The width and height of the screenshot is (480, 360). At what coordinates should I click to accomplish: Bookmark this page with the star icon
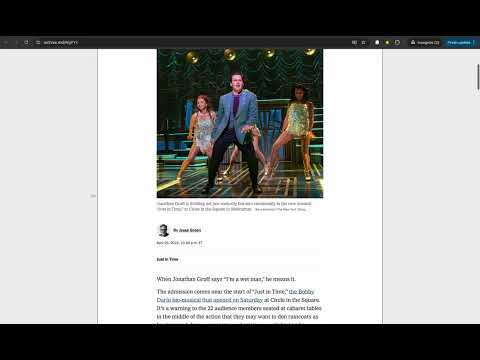coord(364,42)
